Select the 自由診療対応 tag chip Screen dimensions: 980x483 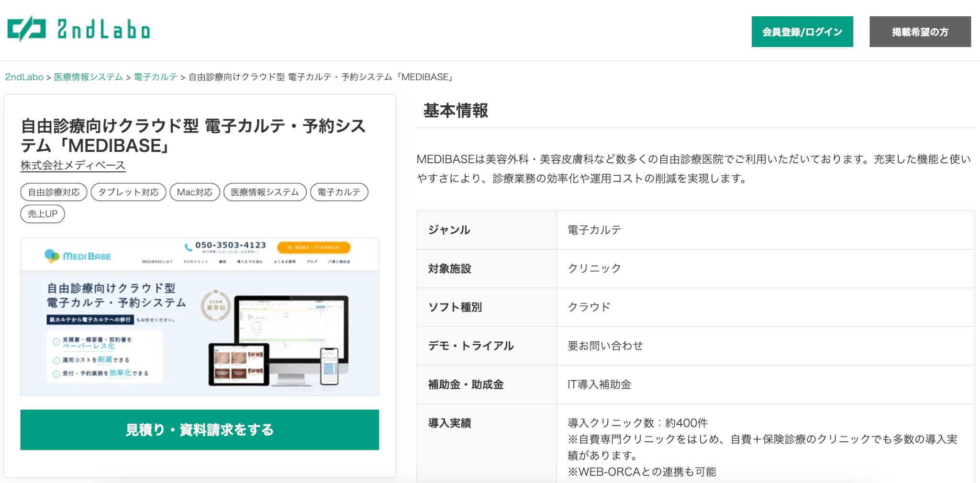(54, 192)
